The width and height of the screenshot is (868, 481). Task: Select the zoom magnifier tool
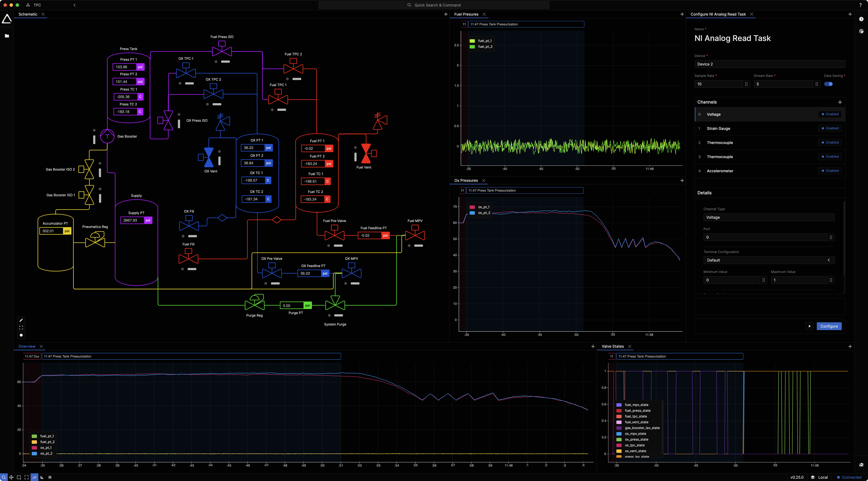coord(4,477)
